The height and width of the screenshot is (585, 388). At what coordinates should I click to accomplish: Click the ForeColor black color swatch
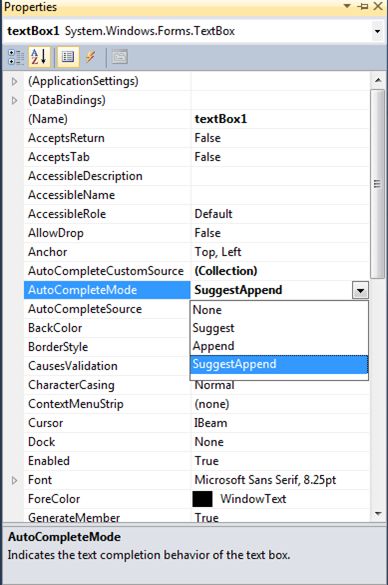pyautogui.click(x=202, y=499)
